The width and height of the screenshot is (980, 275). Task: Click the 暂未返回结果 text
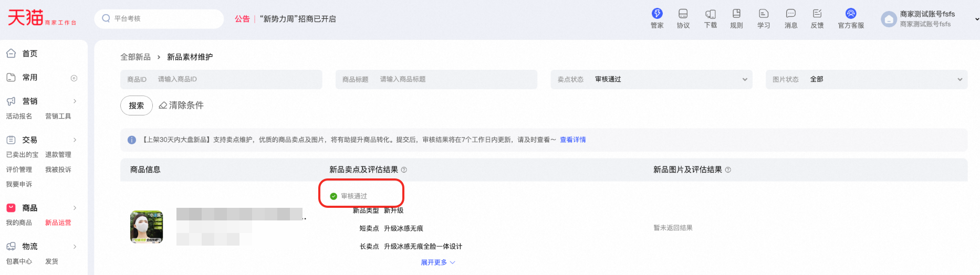[x=673, y=228]
